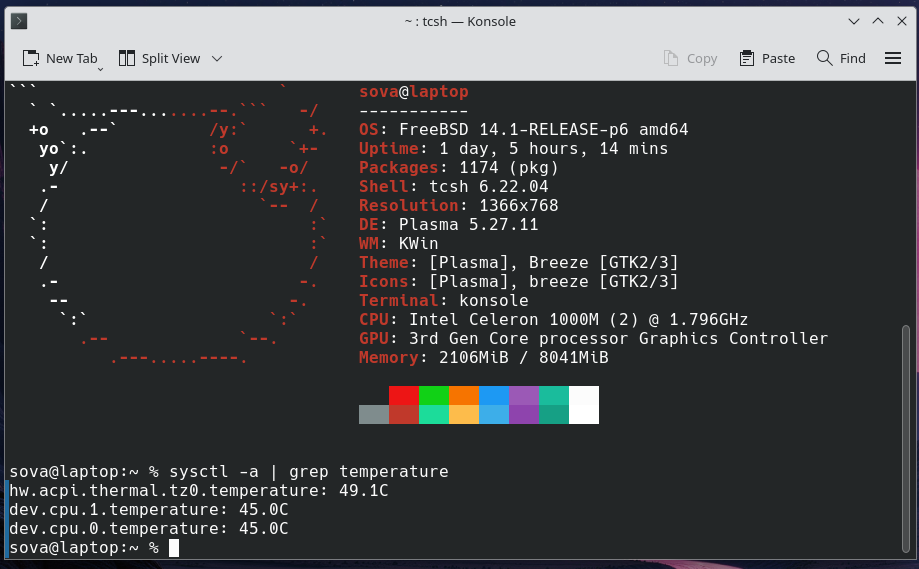Open the hamburger menu
The width and height of the screenshot is (919, 569).
(x=893, y=59)
